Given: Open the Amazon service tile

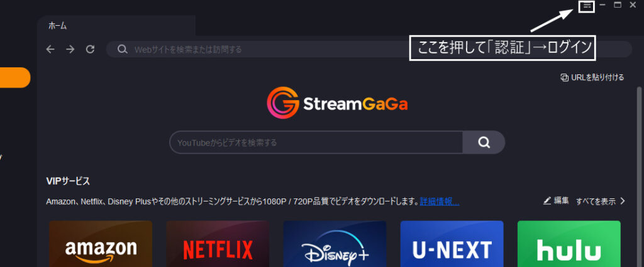Looking at the screenshot, I should point(101,244).
